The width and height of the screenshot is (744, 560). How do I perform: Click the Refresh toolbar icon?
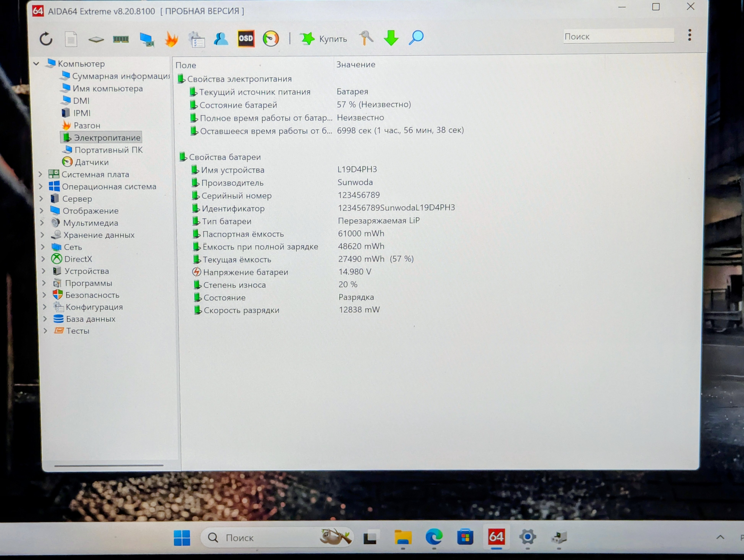[x=46, y=39]
